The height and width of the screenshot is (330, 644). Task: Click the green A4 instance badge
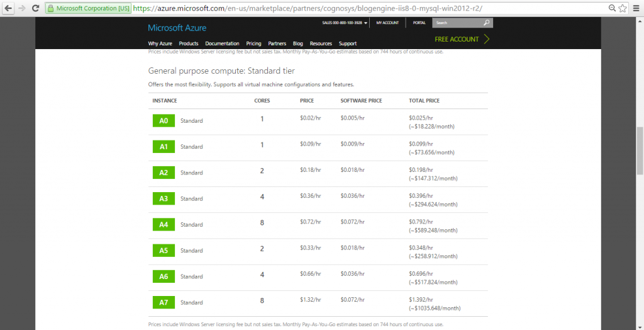point(163,224)
